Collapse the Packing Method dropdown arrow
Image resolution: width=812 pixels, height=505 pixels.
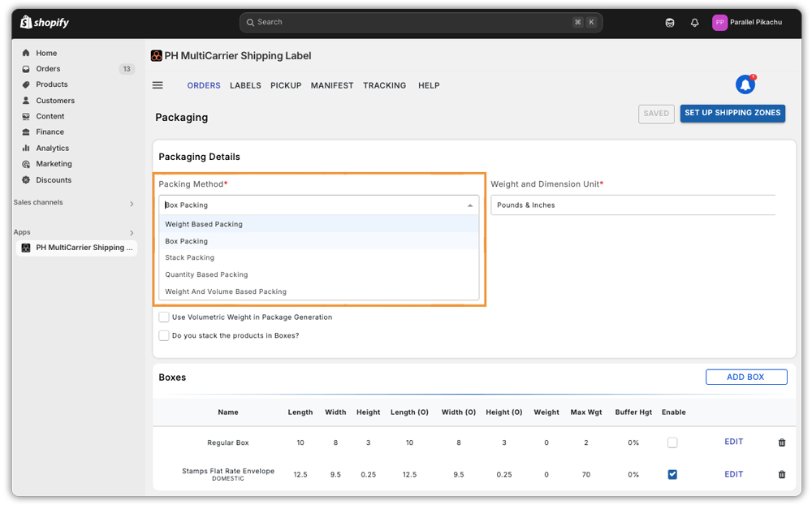[x=469, y=205]
